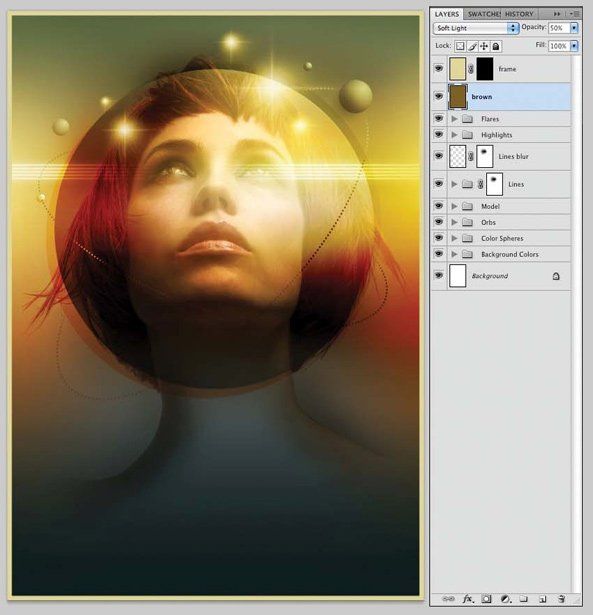
Task: Select the Background layer name
Action: [490, 276]
